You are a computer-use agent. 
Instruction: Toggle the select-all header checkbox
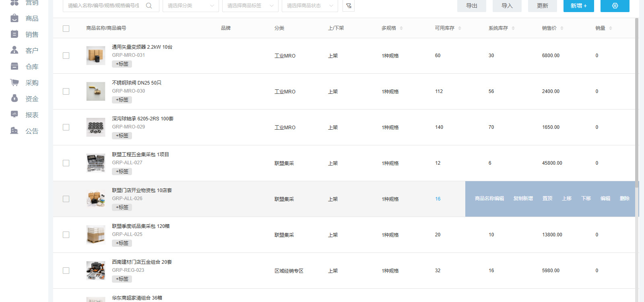66,29
